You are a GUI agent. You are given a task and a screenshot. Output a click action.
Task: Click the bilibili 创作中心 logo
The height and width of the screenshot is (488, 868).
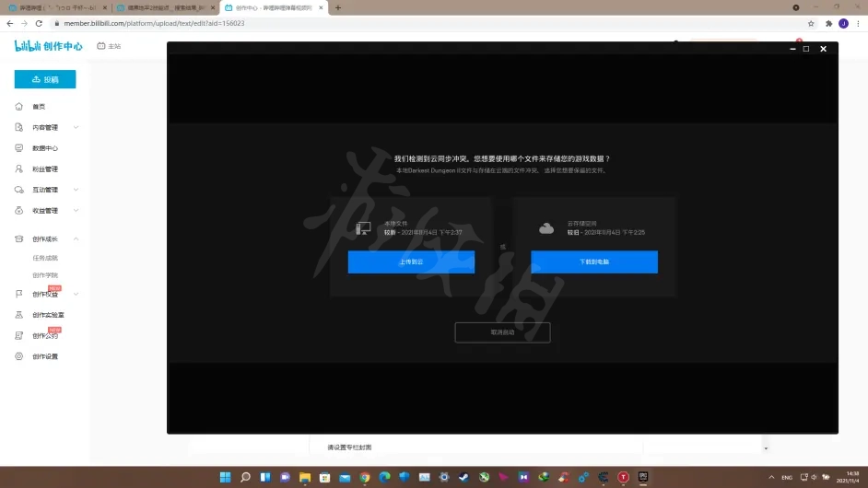tap(48, 46)
